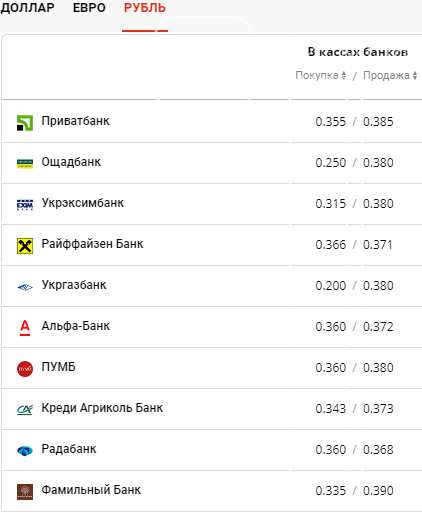Open the Райффайзен Банк link
This screenshot has width=422, height=512.
(x=92, y=244)
